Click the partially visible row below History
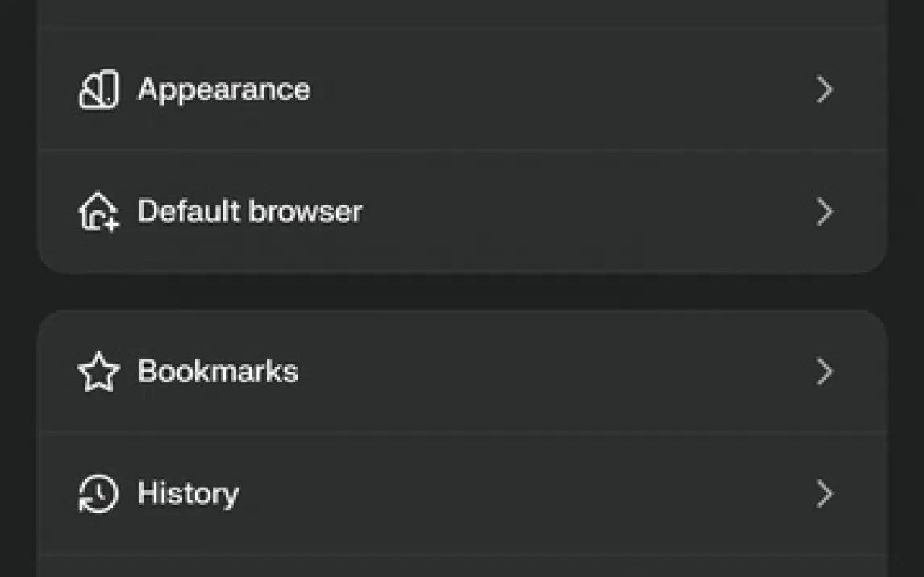 (x=462, y=567)
